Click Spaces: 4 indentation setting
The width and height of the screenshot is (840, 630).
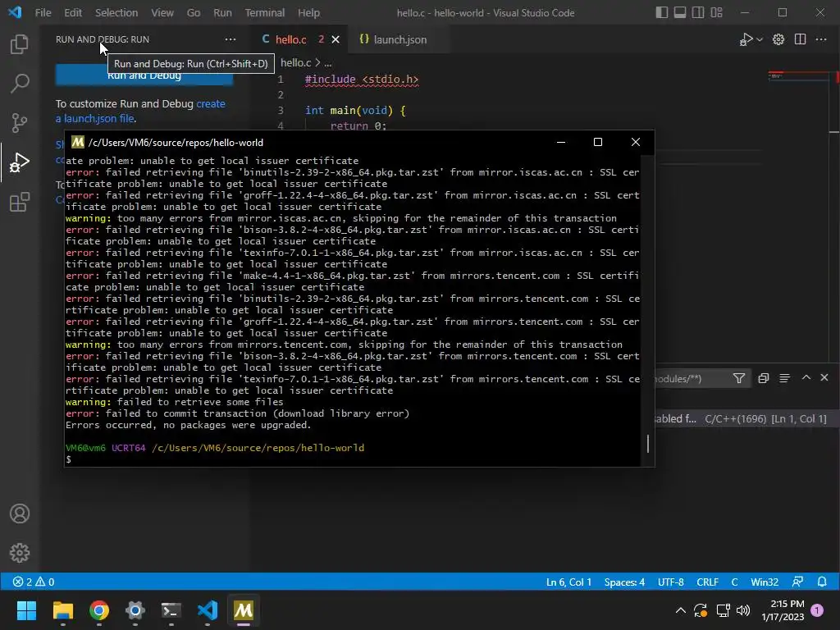click(x=624, y=582)
